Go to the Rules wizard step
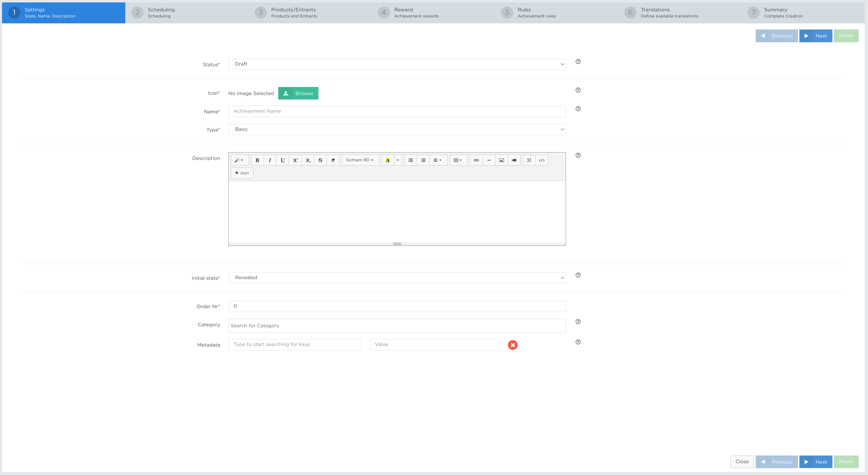Screen dimensions: 868x475 pos(557,13)
